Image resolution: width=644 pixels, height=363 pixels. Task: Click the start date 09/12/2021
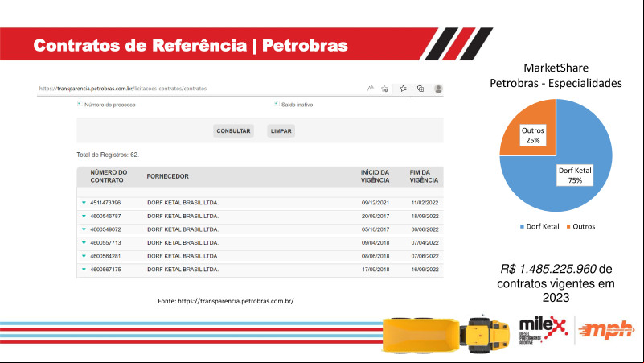(x=375, y=203)
